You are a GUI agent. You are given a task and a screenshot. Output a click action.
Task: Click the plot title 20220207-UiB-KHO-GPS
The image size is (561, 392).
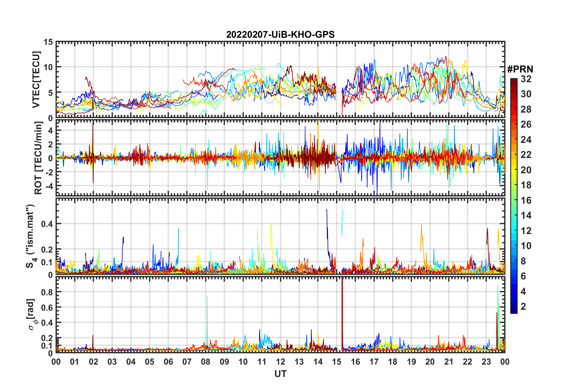(x=280, y=35)
